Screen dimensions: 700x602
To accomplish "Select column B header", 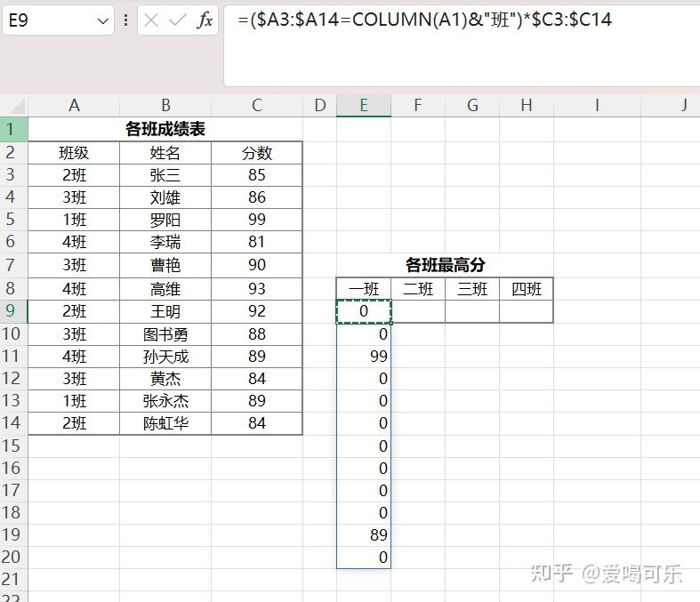I will pyautogui.click(x=165, y=106).
